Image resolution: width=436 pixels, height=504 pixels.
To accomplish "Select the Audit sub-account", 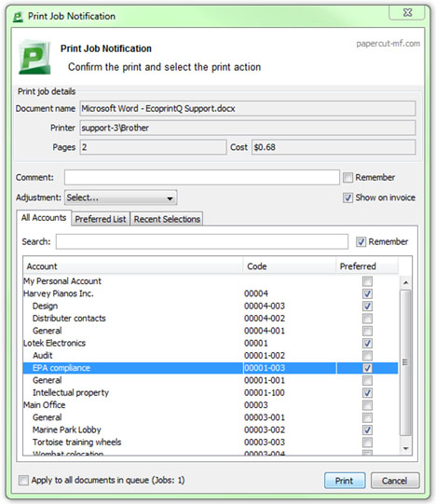I will pyautogui.click(x=211, y=356).
